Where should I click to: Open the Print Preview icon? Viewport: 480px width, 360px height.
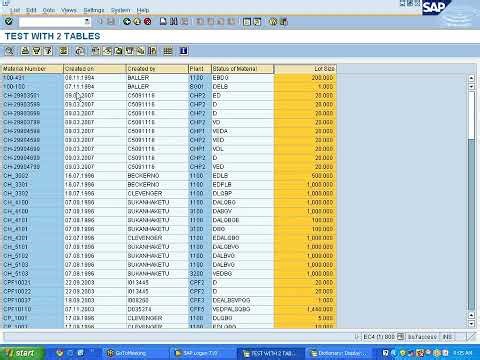(80, 51)
